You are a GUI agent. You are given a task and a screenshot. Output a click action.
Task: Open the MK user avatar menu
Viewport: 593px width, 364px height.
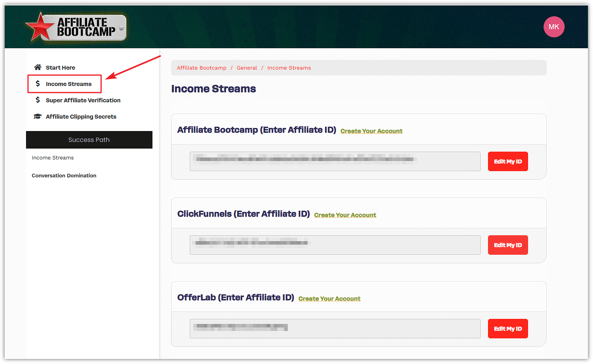pyautogui.click(x=554, y=27)
